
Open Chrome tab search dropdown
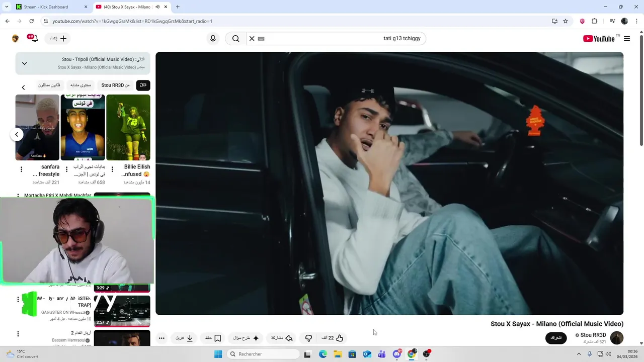(x=7, y=7)
